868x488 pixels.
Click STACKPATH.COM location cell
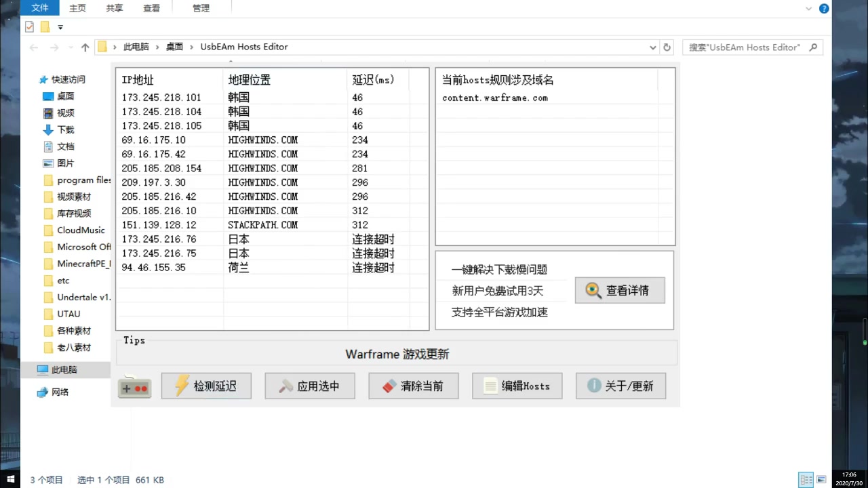263,225
